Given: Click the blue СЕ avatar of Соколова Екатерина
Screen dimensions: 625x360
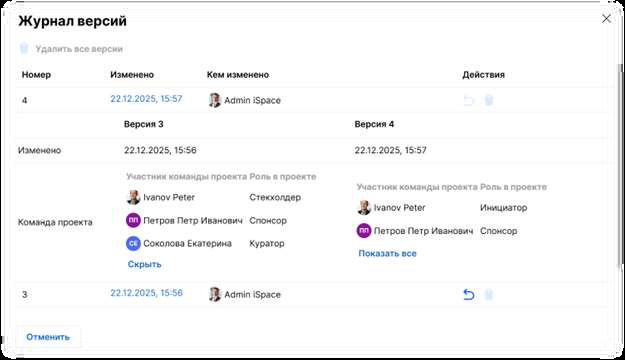Looking at the screenshot, I should (x=133, y=244).
